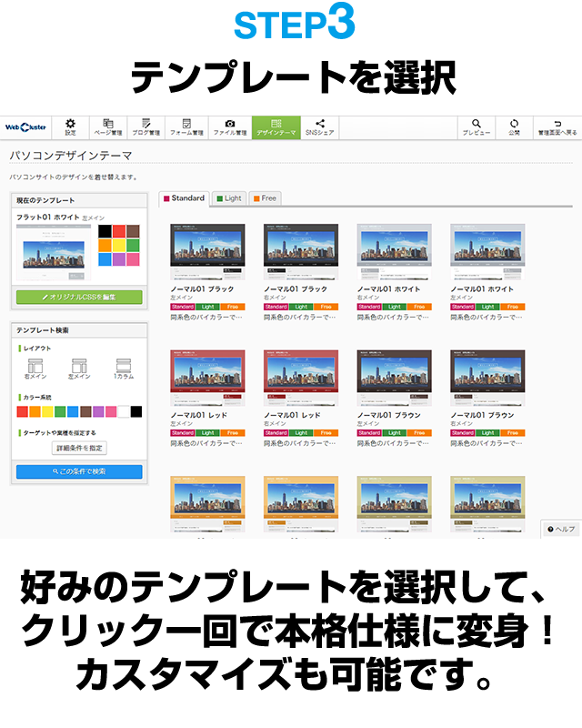The image size is (582, 728).
Task: Go to ブログ管理 in the toolbar
Action: (145, 126)
